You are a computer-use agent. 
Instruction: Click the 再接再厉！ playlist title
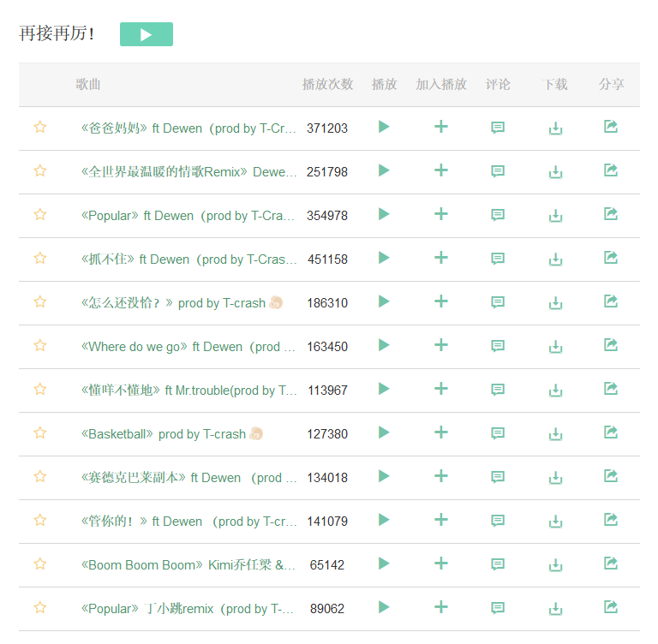click(x=57, y=33)
